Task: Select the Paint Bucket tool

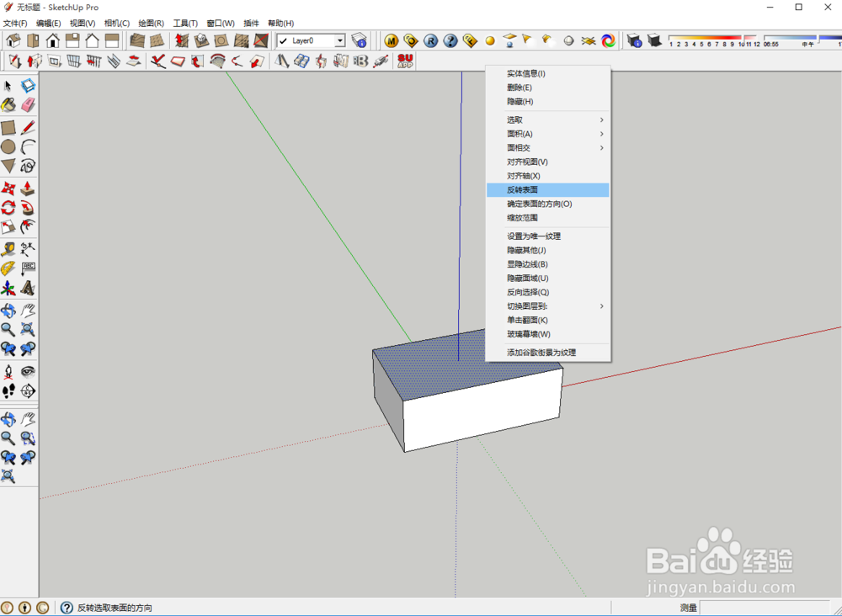Action: click(x=8, y=104)
